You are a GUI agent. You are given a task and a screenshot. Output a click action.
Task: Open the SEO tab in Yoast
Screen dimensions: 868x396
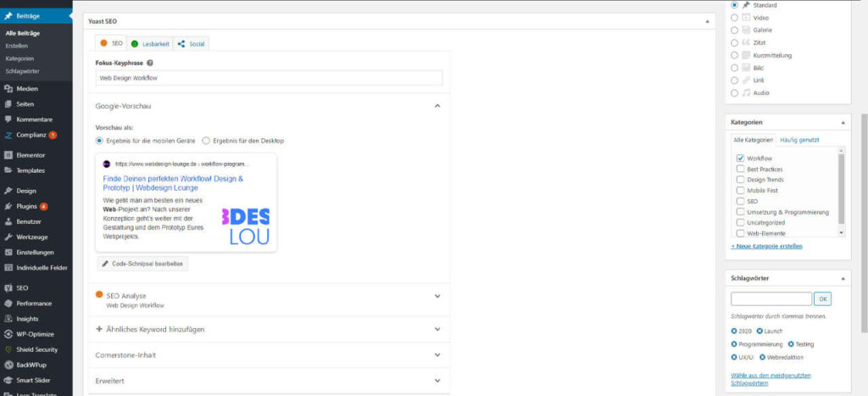(111, 43)
